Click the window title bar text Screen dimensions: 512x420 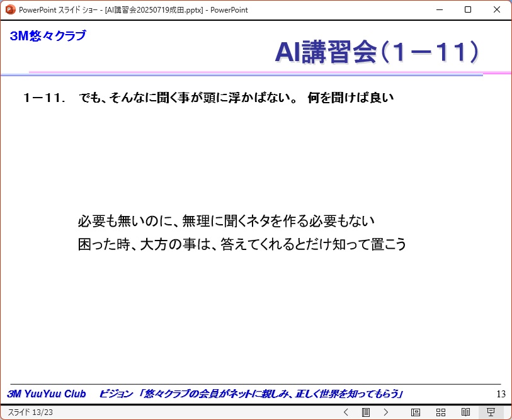[134, 9]
